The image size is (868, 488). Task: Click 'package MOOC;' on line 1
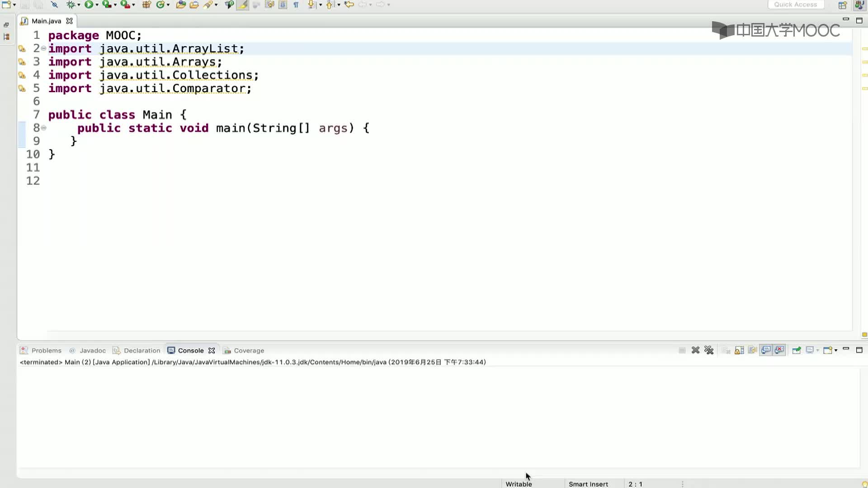click(x=95, y=35)
